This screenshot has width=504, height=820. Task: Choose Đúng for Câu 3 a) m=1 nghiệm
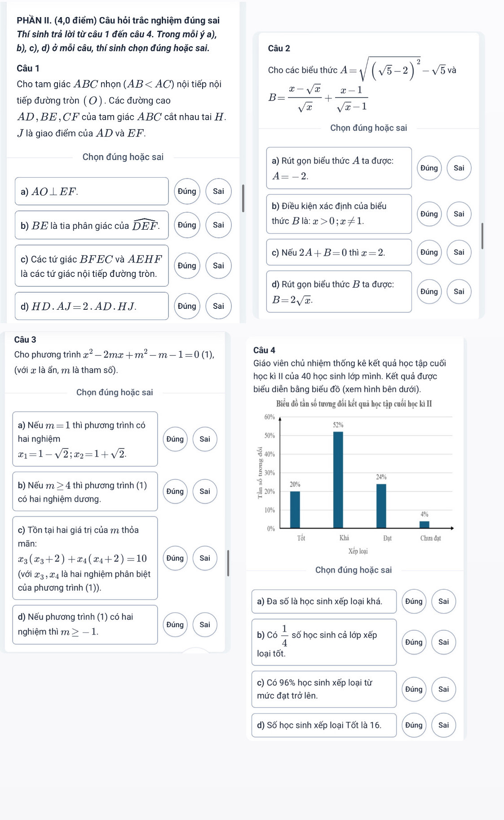pos(175,439)
